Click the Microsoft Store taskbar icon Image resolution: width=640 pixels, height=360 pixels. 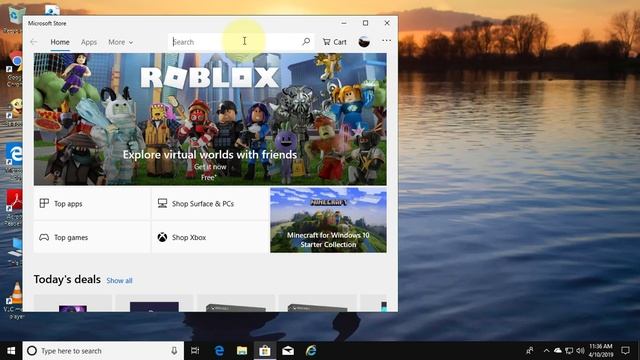264,351
